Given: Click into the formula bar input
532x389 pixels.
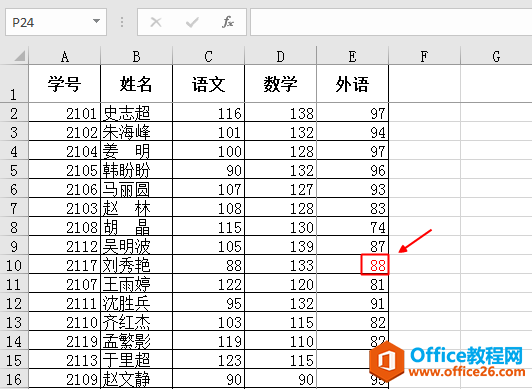Looking at the screenshot, I should (x=391, y=22).
